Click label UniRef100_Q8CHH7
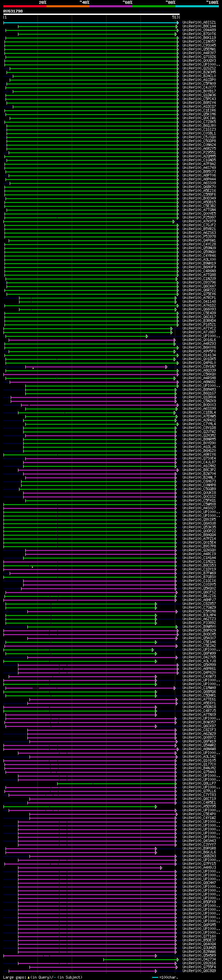The image size is (222, 980). [x=199, y=883]
